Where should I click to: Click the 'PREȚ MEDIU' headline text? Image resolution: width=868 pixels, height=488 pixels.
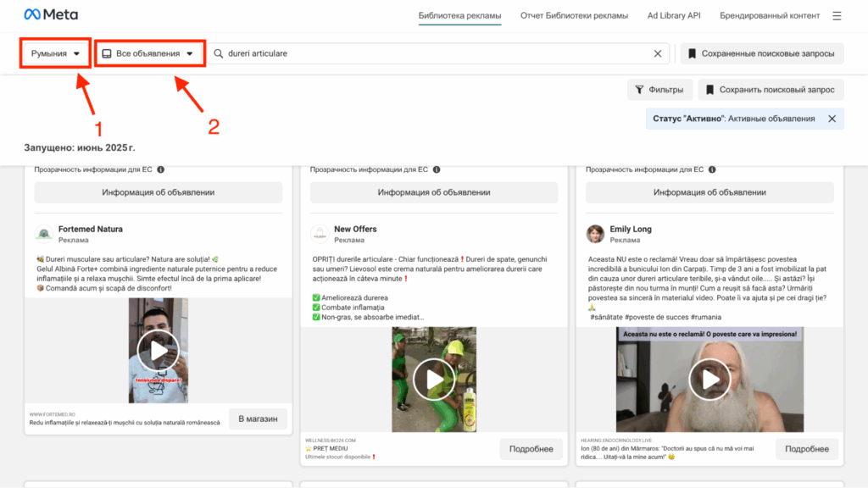(x=330, y=449)
